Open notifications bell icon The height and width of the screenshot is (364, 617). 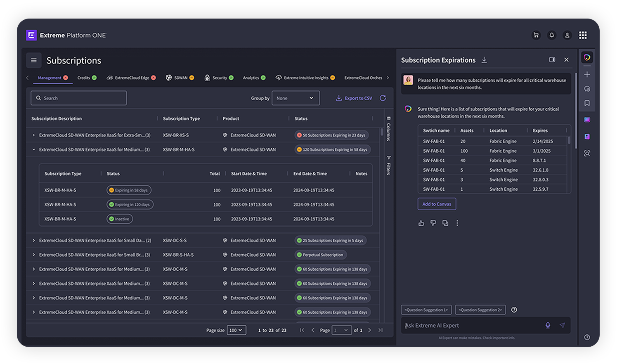pos(552,35)
